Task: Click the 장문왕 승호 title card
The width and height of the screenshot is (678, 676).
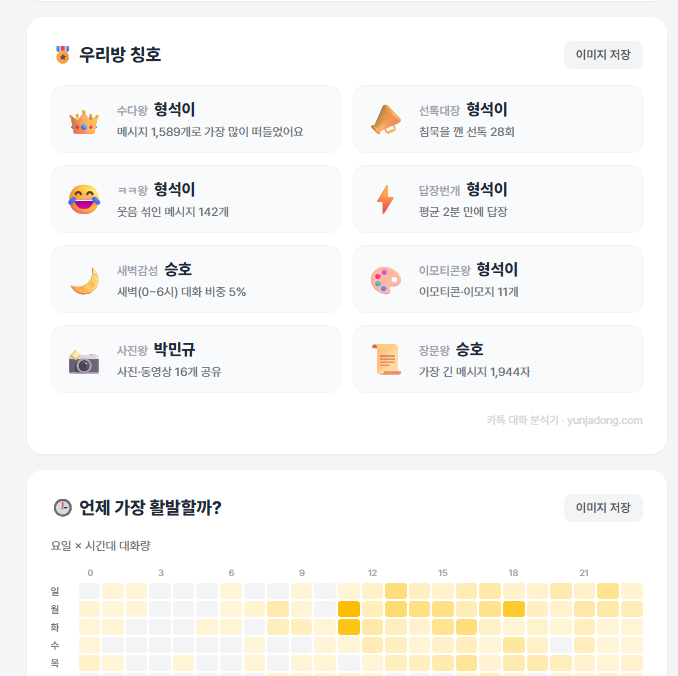Action: point(498,359)
